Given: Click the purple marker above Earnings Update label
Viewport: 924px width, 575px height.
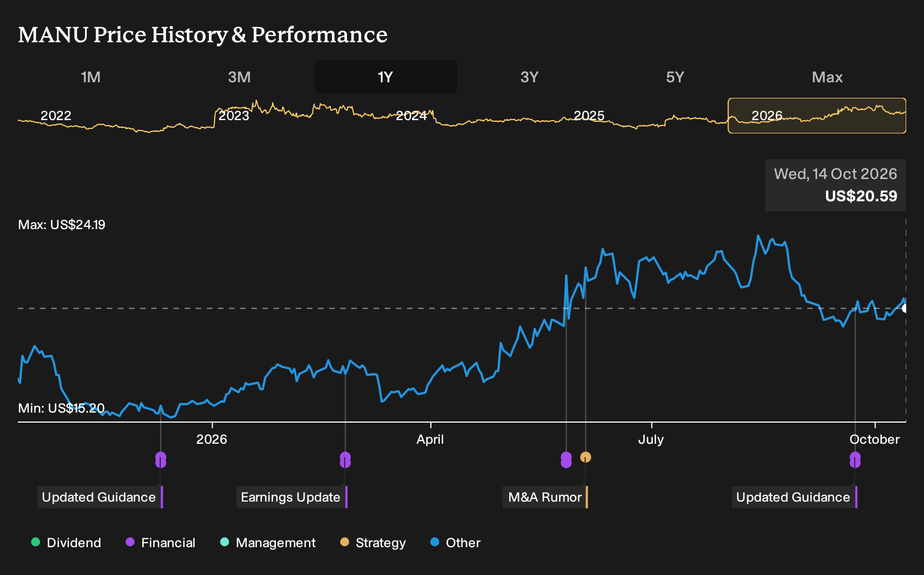Looking at the screenshot, I should coord(345,460).
